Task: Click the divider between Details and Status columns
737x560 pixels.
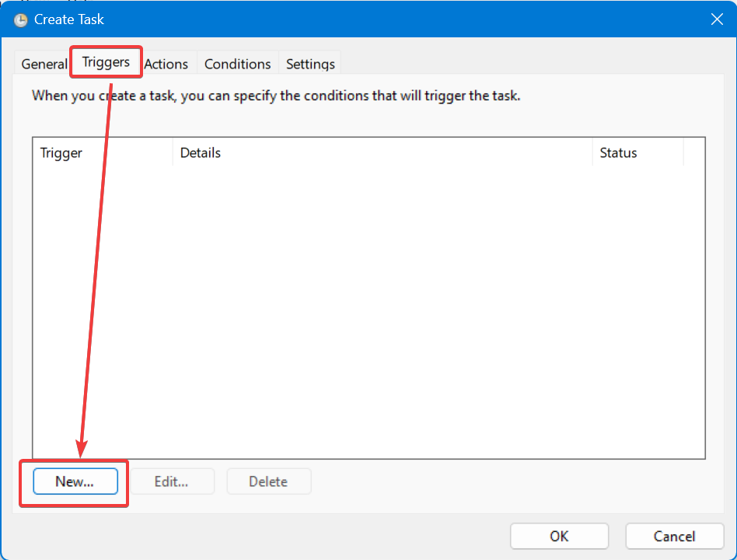Action: tap(592, 153)
